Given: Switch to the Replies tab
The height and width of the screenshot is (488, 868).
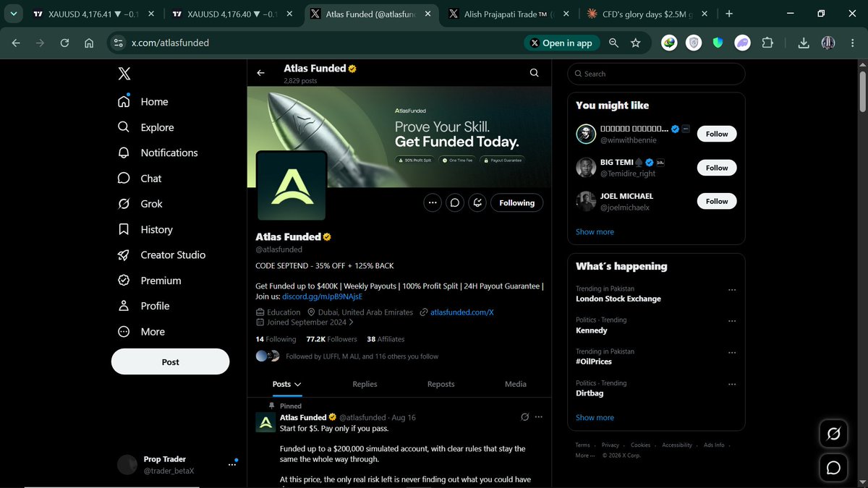Looking at the screenshot, I should pyautogui.click(x=365, y=384).
